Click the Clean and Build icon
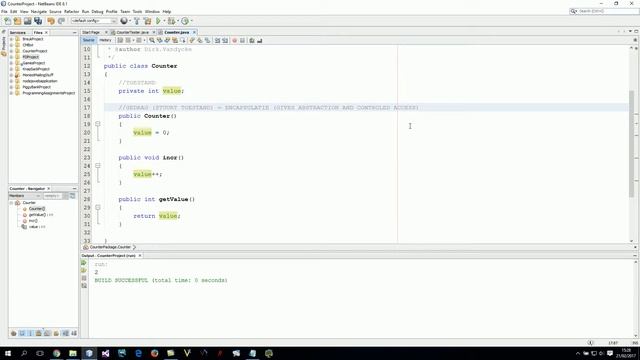This screenshot has width=640, height=360. [x=147, y=21]
